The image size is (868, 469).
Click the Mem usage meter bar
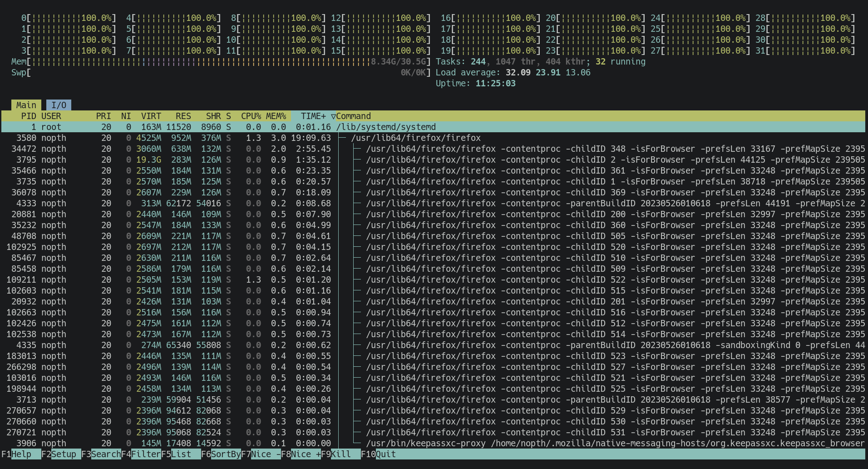point(221,61)
